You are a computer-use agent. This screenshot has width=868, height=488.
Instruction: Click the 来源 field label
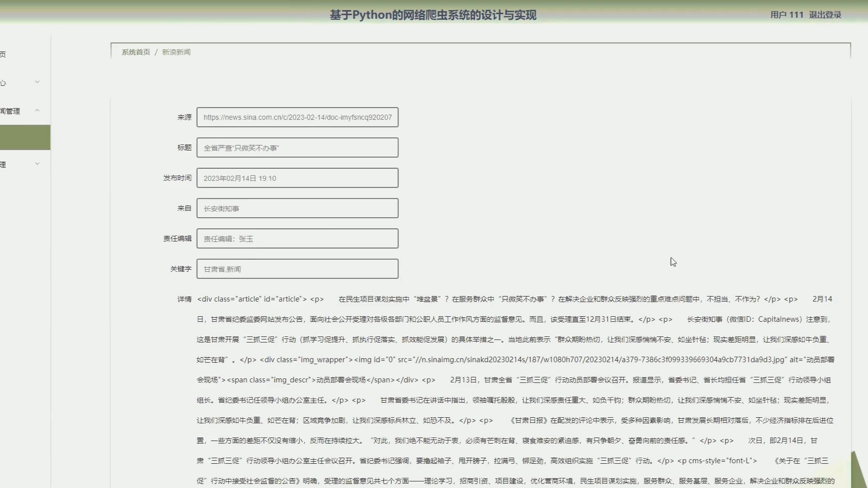pos(185,117)
